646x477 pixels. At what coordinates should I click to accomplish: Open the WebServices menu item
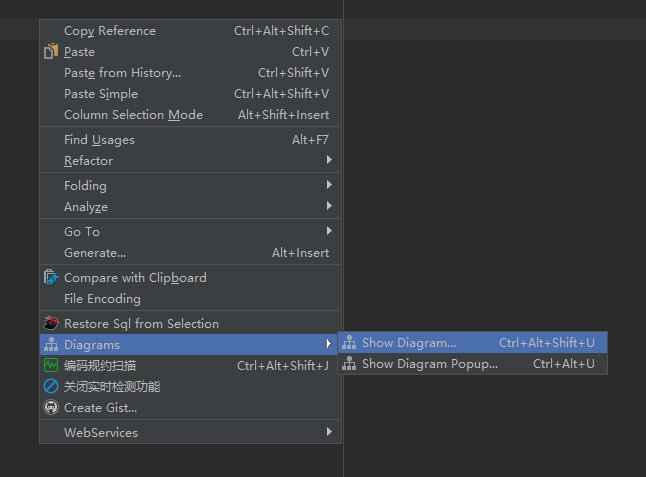point(190,433)
